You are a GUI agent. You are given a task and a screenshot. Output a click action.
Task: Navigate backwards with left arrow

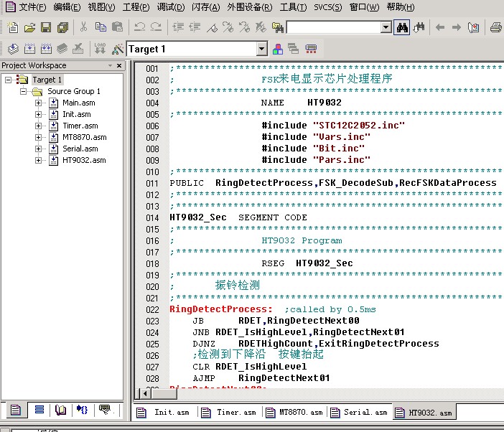(x=439, y=27)
